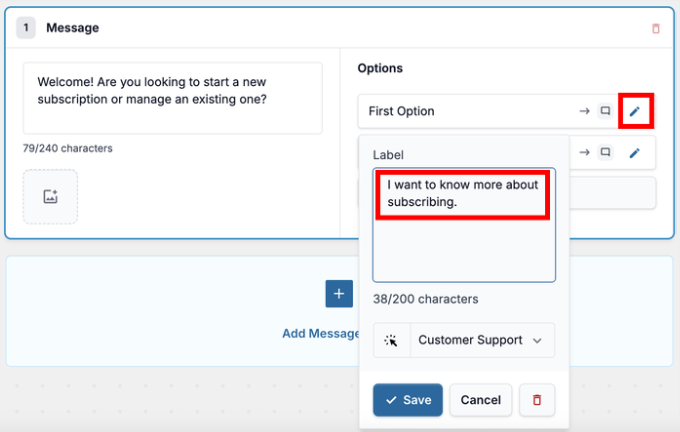
Task: Click the cursor action icon beside Customer Support
Action: [x=391, y=340]
